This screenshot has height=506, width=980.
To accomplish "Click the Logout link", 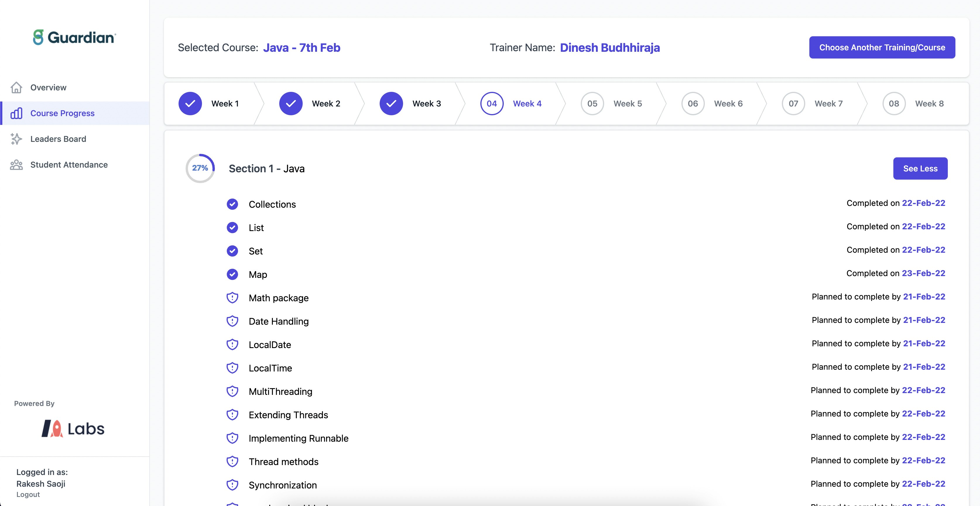I will point(28,495).
